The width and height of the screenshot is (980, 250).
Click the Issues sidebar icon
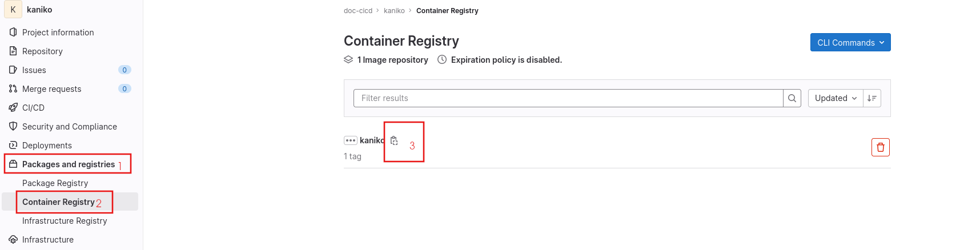point(13,70)
